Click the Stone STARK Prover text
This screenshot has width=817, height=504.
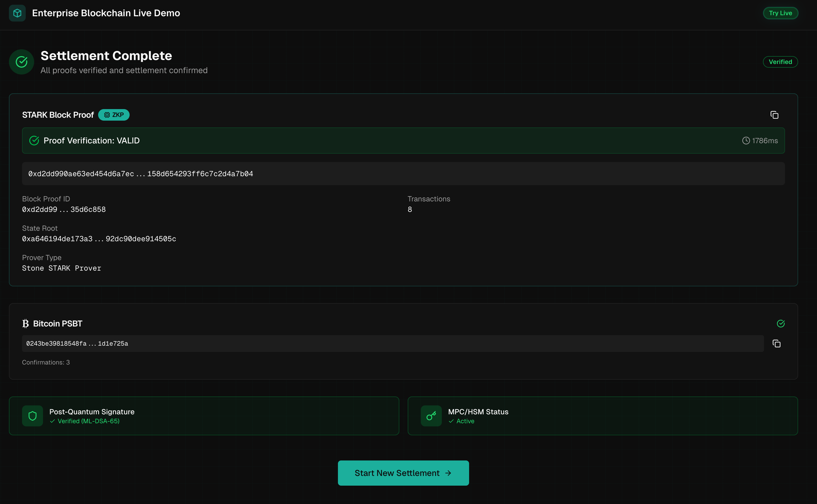tap(61, 268)
